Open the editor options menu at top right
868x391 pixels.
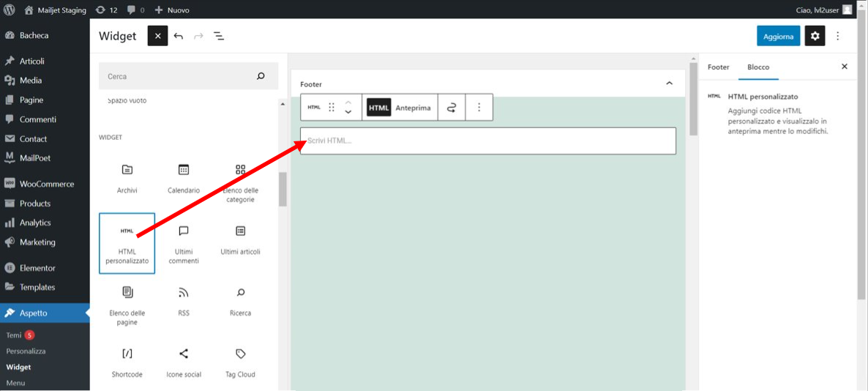click(837, 36)
